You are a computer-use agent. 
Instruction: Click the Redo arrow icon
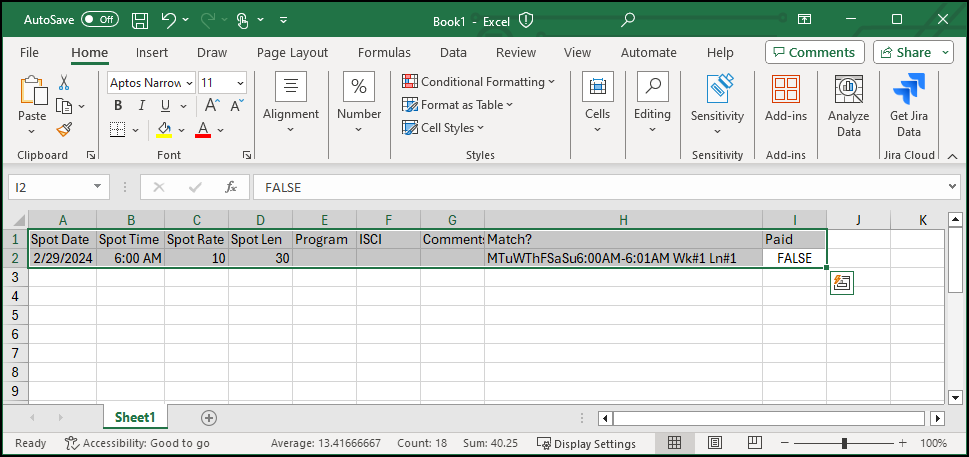(x=207, y=20)
